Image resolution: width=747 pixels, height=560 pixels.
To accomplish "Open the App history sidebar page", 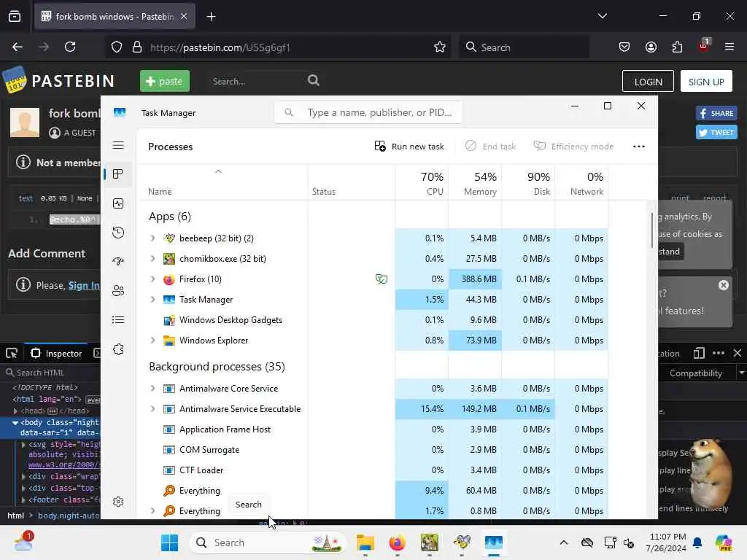I will [x=118, y=233].
